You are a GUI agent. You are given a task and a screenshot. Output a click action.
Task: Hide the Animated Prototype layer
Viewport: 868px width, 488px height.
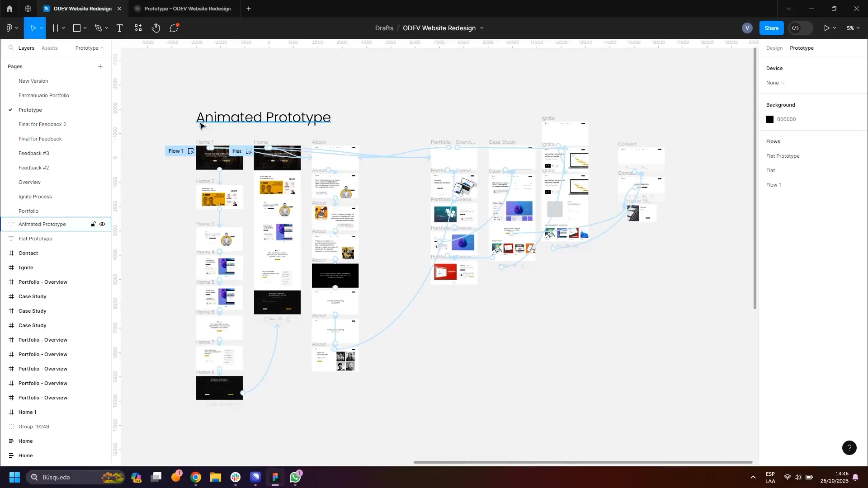point(102,224)
